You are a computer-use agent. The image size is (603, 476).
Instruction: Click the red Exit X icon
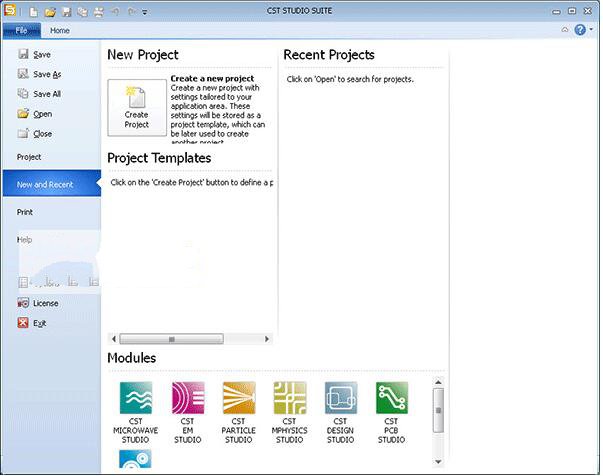click(23, 323)
